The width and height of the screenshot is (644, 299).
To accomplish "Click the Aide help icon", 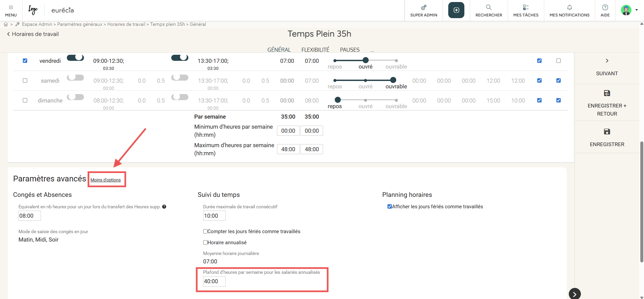I will (605, 7).
